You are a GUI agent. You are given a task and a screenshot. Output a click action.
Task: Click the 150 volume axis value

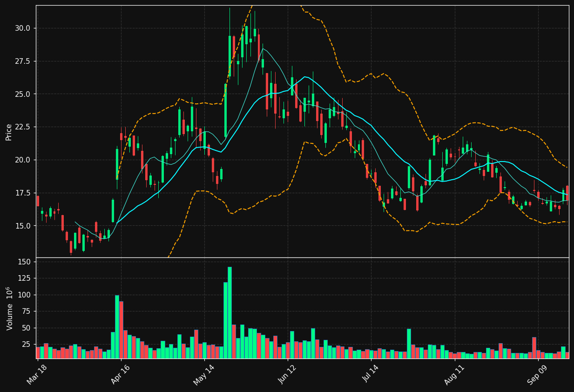click(x=25, y=262)
